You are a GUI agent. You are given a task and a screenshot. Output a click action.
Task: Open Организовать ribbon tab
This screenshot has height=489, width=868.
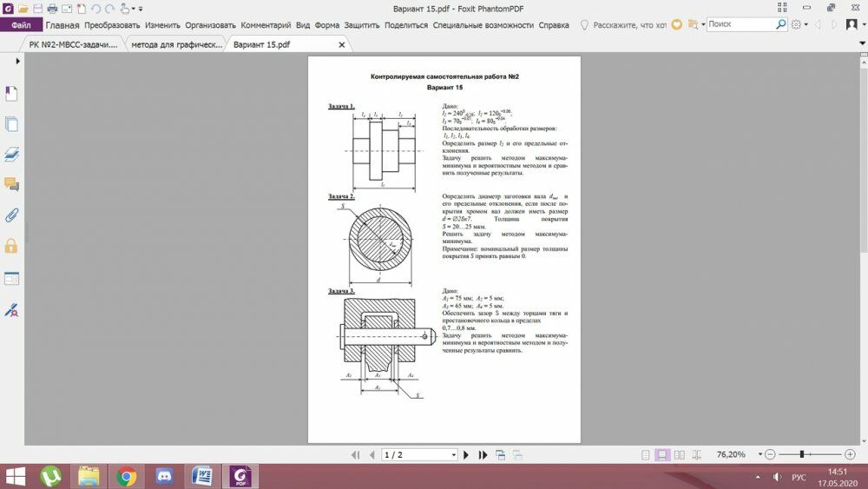coord(210,25)
